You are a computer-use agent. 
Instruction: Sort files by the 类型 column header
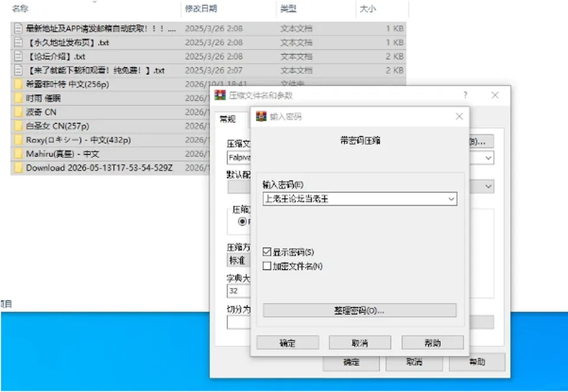[x=289, y=9]
